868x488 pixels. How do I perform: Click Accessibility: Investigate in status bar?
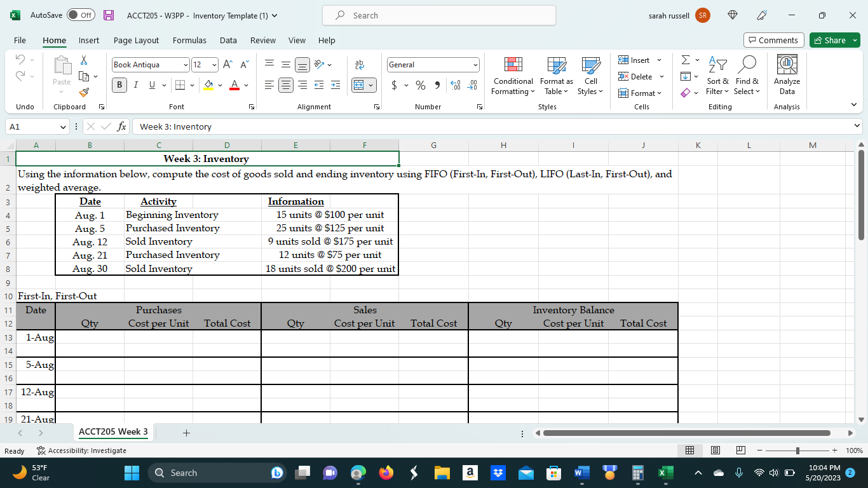[81, 451]
